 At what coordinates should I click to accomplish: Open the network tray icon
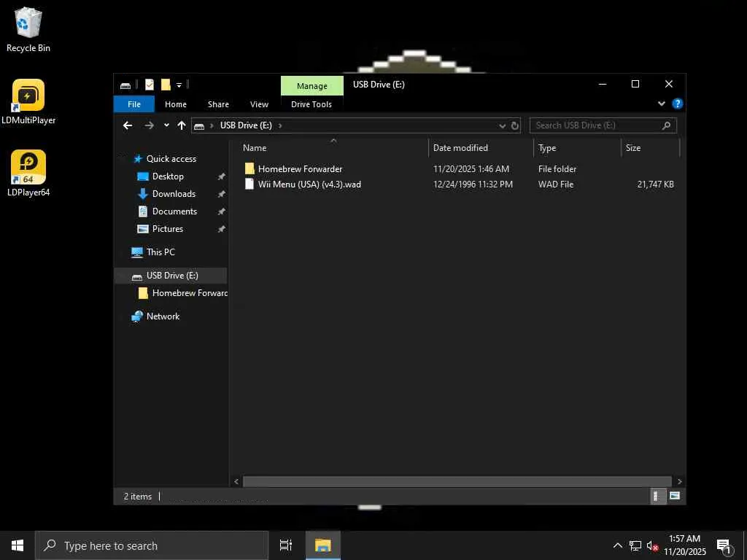[x=635, y=545]
